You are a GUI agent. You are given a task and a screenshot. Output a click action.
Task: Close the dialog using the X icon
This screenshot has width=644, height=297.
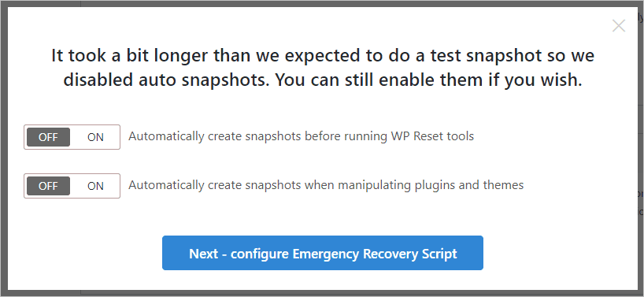(619, 26)
